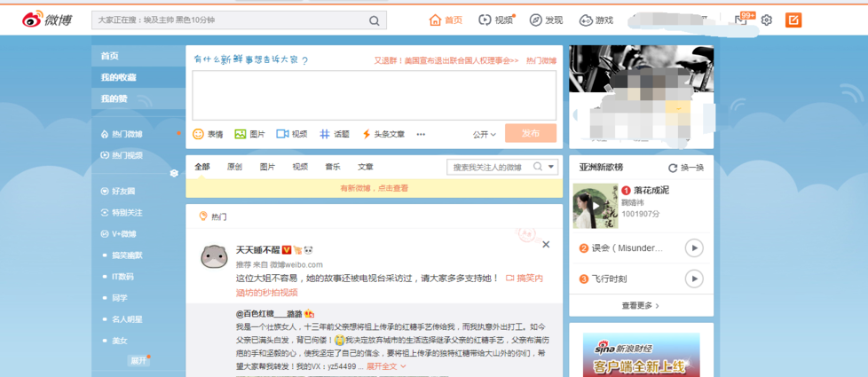868x377 pixels.
Task: Open the settings gear in top bar
Action: [766, 20]
